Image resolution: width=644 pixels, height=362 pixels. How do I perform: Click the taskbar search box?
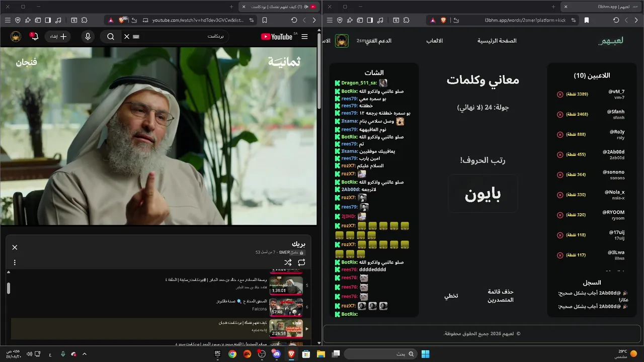pos(380,354)
